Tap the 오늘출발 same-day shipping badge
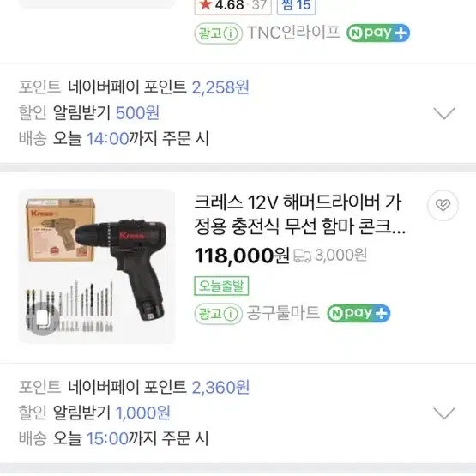 point(221,286)
